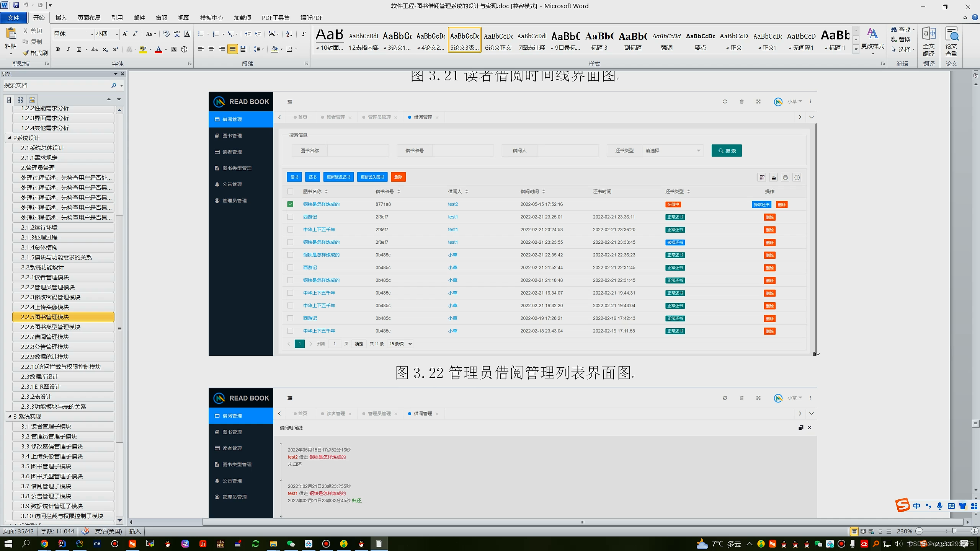Screen dimensions: 980x551
Task: Click the navigation pane search magnifier
Action: click(114, 85)
